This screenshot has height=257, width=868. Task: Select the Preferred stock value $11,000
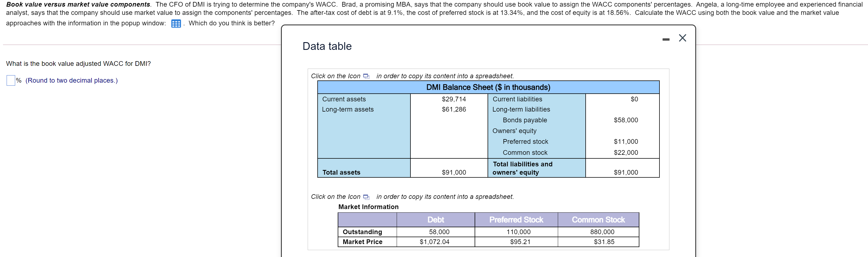pyautogui.click(x=626, y=142)
